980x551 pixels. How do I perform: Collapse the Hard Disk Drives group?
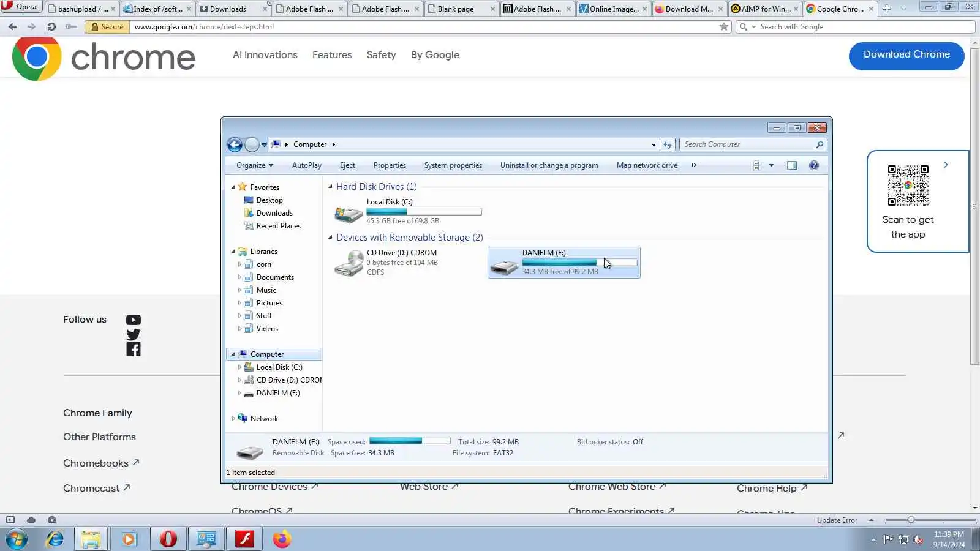[x=331, y=187]
